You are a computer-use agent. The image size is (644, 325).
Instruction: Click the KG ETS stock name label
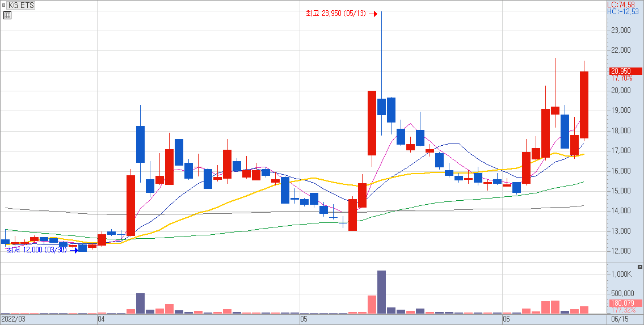(21, 5)
